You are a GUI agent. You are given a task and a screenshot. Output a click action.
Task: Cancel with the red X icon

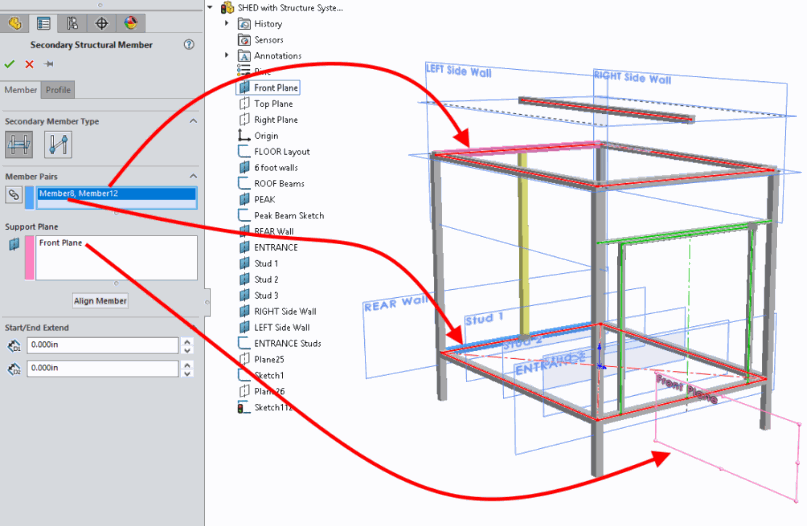[29, 64]
